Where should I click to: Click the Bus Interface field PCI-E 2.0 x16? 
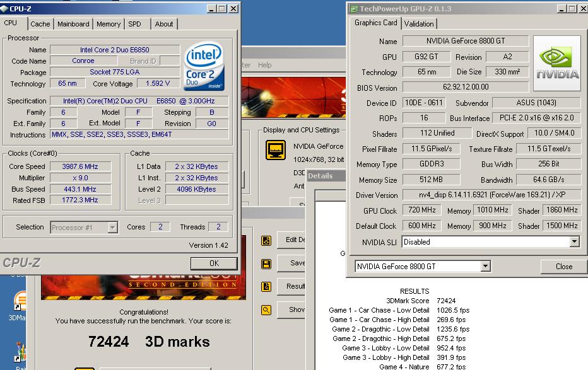[x=536, y=118]
